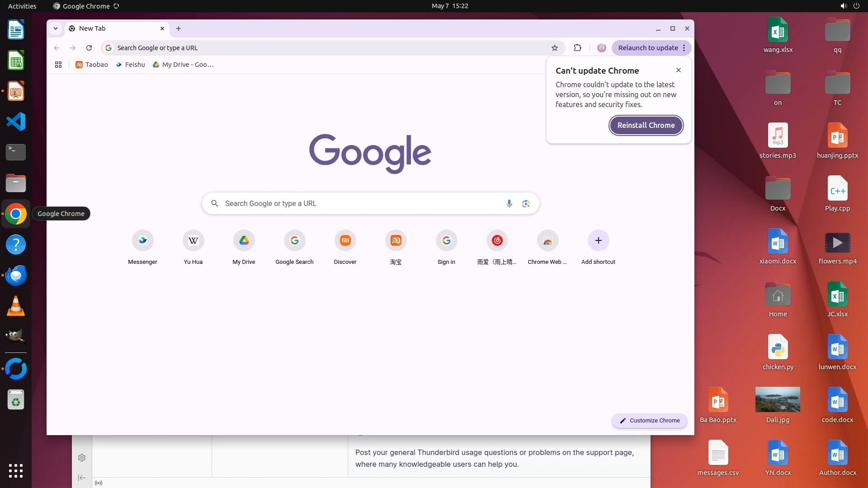The image size is (868, 488).
Task: Dismiss the Can't update Chrome popup
Action: click(x=678, y=70)
